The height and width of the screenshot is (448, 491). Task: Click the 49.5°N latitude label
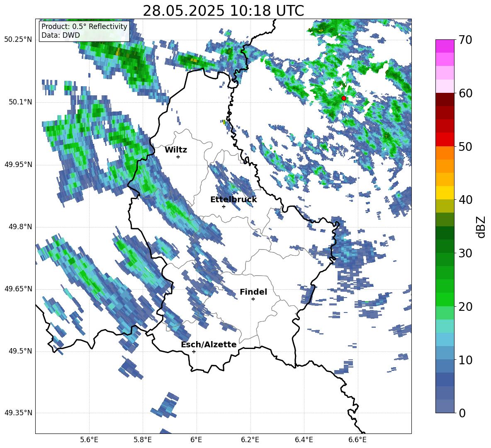click(x=20, y=351)
